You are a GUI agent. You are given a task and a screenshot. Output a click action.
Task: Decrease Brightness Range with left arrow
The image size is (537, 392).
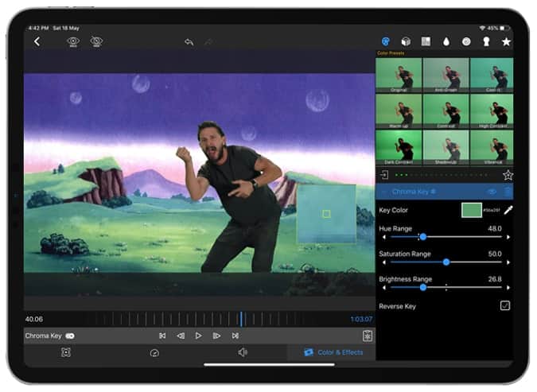click(x=384, y=288)
